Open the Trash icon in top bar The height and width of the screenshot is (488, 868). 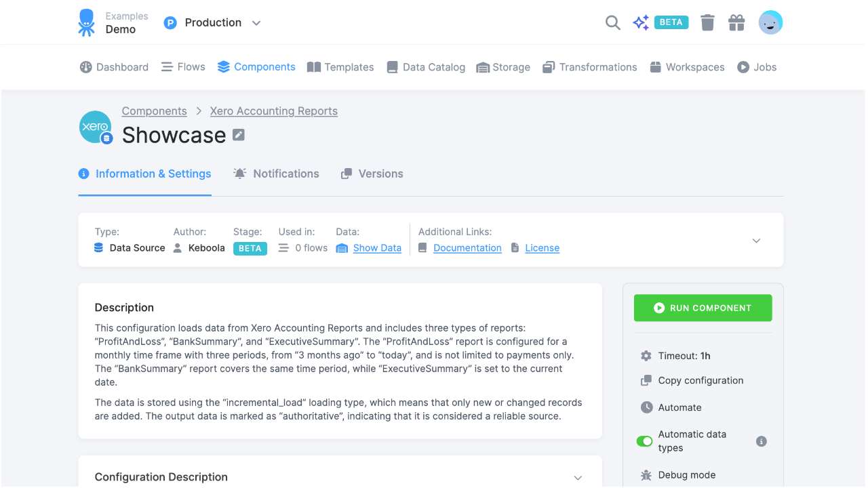click(x=707, y=22)
